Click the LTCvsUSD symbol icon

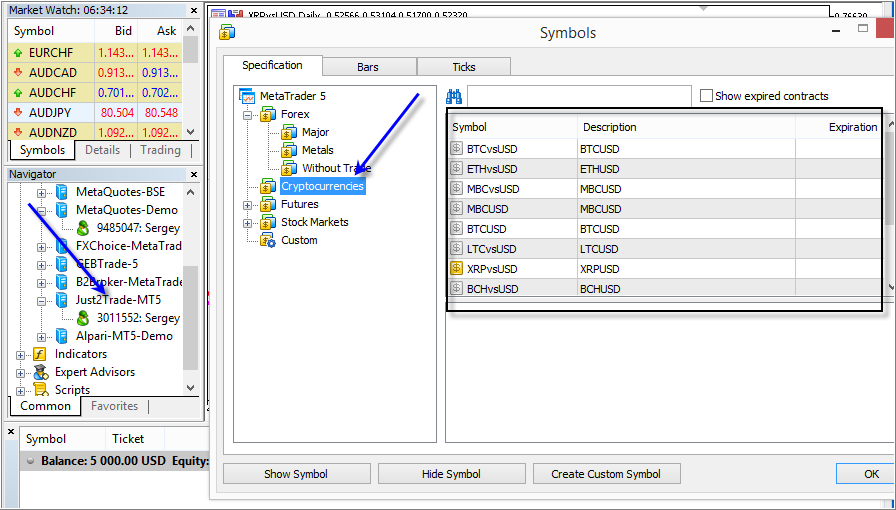[x=456, y=249]
